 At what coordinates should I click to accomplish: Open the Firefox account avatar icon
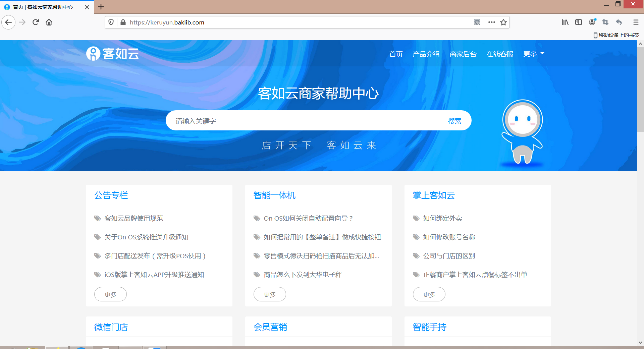pos(592,22)
